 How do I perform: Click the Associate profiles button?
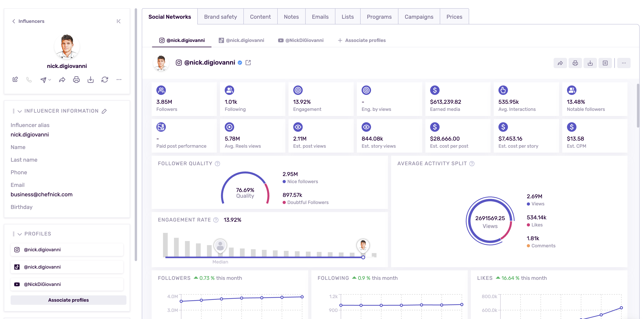(68, 300)
